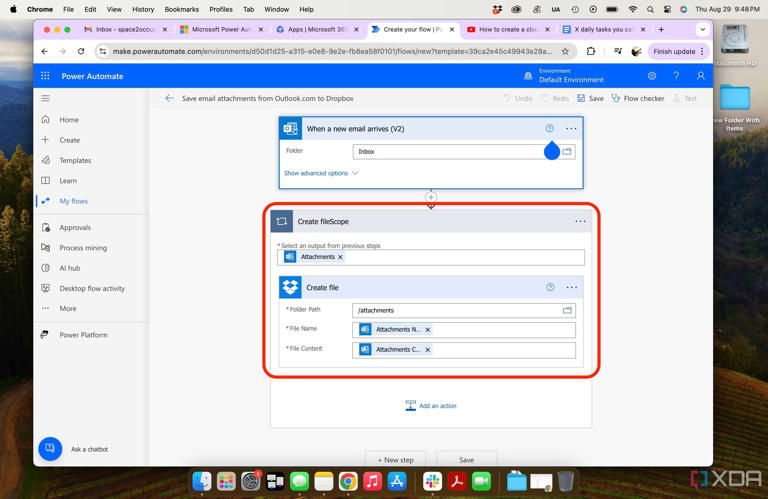This screenshot has height=499, width=768.
Task: Open the Bookmarks menu in menu bar
Action: coord(181,9)
